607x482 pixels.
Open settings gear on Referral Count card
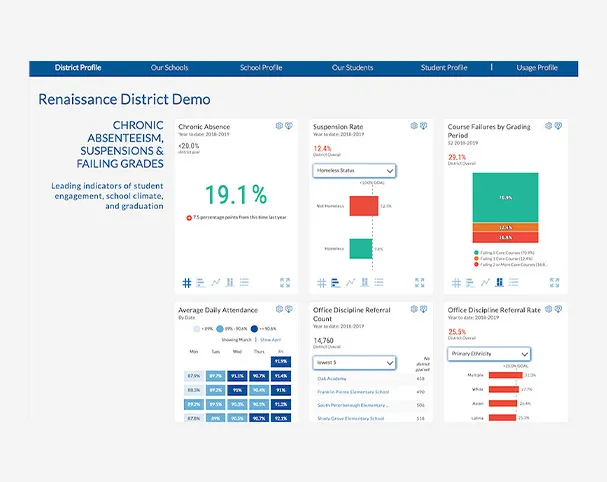pos(414,309)
